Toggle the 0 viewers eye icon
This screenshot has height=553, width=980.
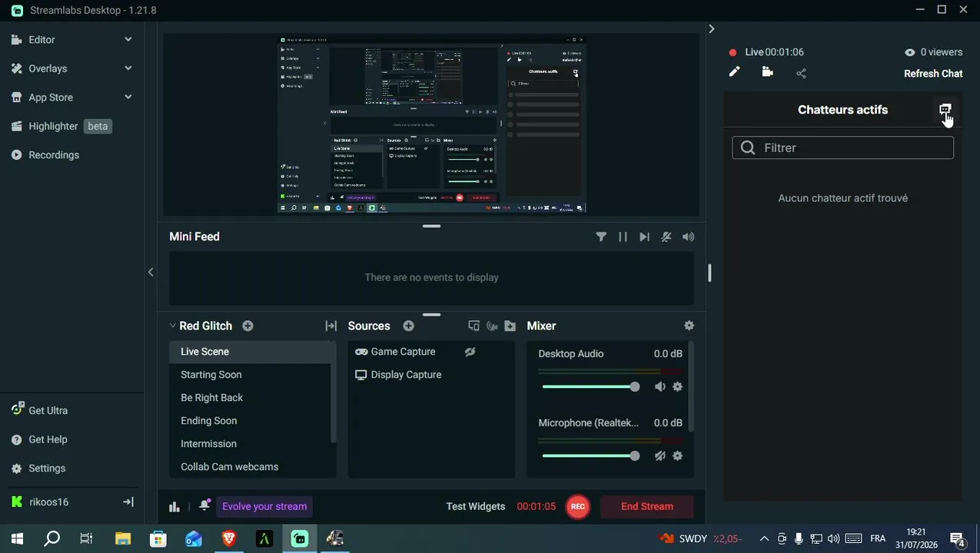pyautogui.click(x=910, y=52)
